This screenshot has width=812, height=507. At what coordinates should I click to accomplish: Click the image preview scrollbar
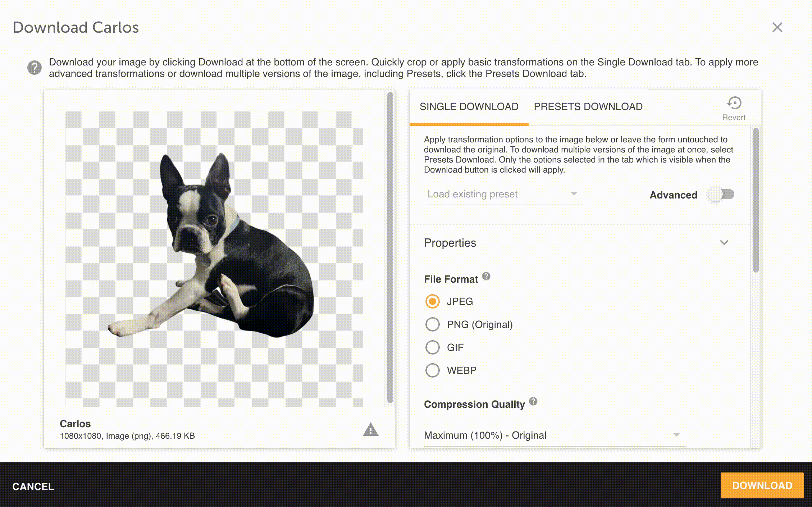click(390, 247)
